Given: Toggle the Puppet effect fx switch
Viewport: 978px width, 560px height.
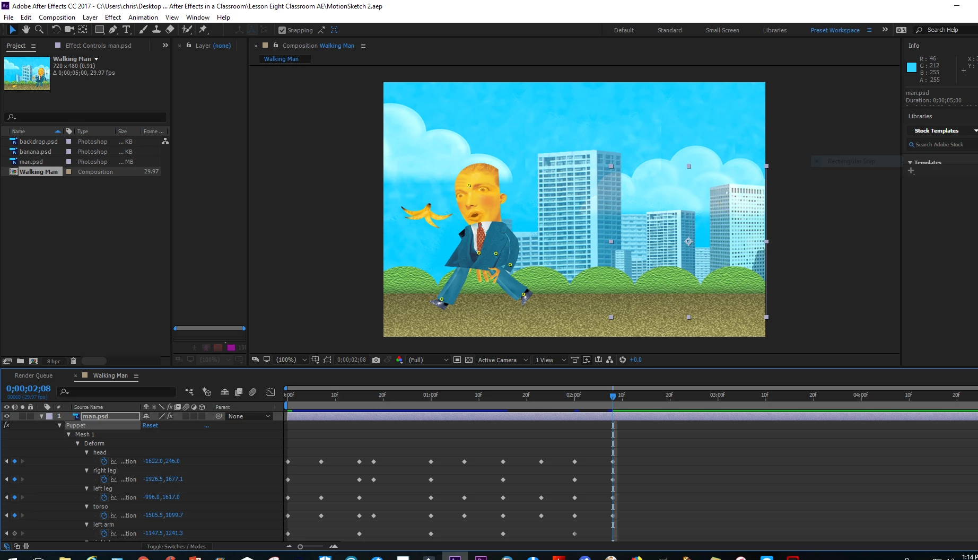Looking at the screenshot, I should tap(6, 425).
